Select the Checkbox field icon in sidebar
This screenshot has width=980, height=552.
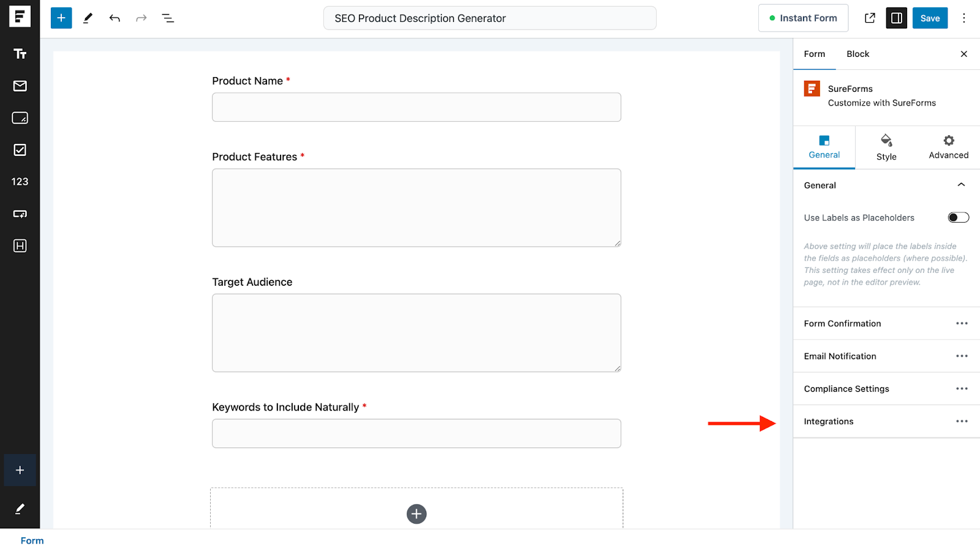[20, 149]
